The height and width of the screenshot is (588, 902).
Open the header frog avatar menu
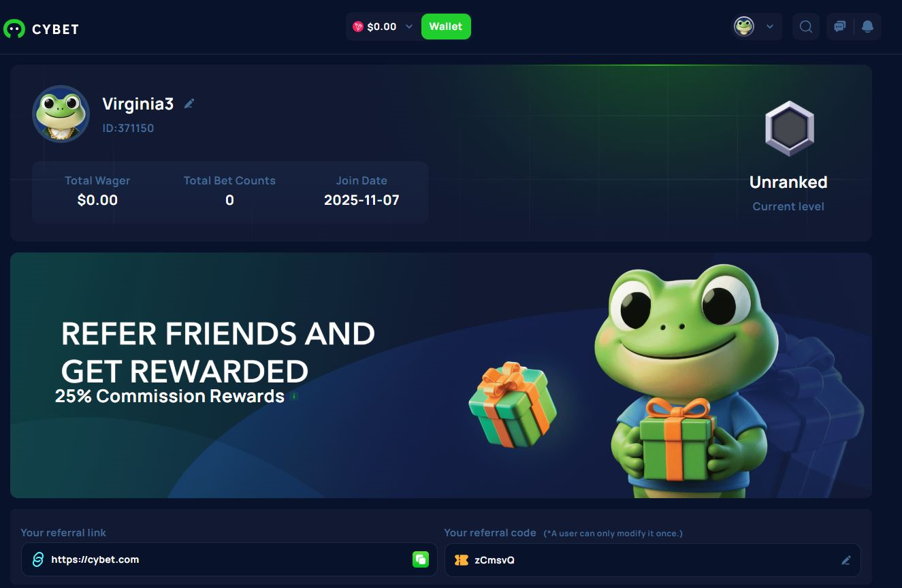pos(744,27)
